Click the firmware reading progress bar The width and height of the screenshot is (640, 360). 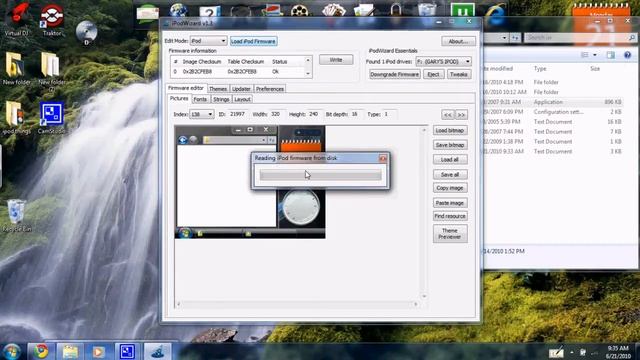[x=320, y=175]
